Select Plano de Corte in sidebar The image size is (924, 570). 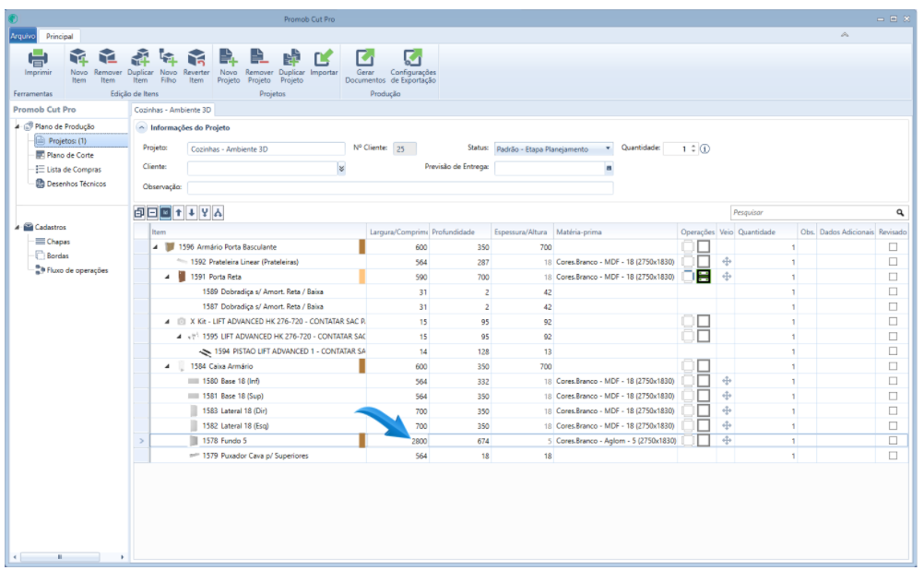click(x=69, y=155)
